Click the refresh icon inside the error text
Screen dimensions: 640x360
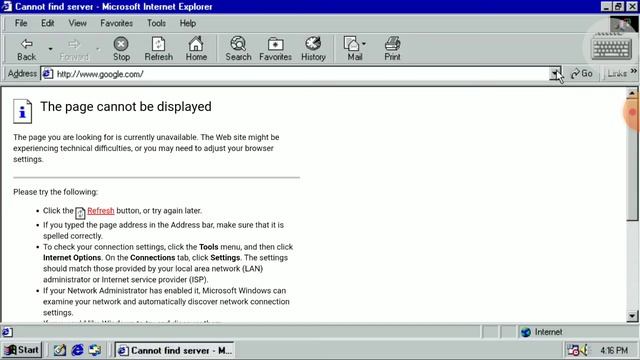click(x=80, y=213)
